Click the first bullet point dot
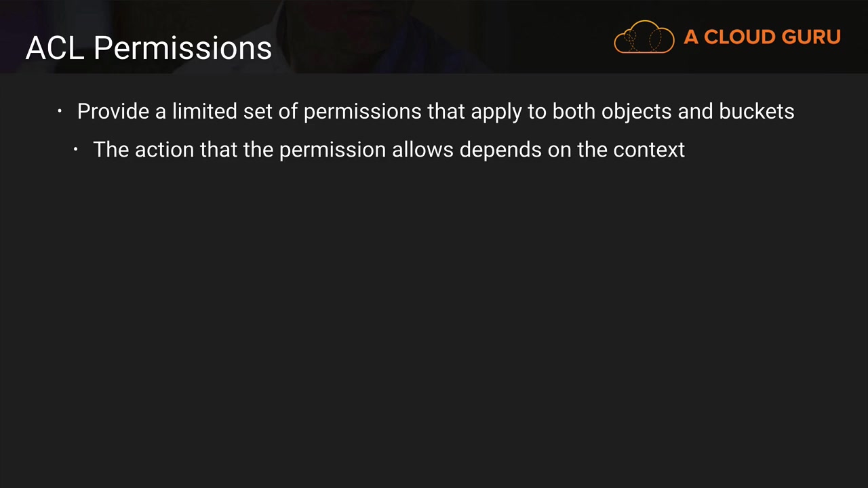The height and width of the screenshot is (488, 868). [60, 111]
